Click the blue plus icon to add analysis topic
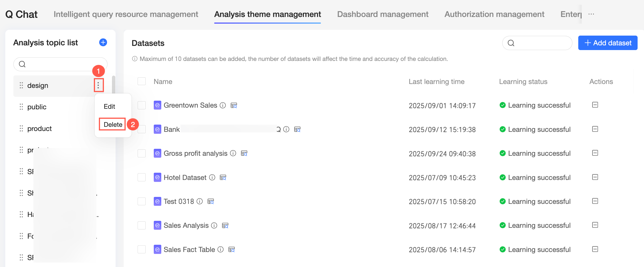 pyautogui.click(x=103, y=43)
